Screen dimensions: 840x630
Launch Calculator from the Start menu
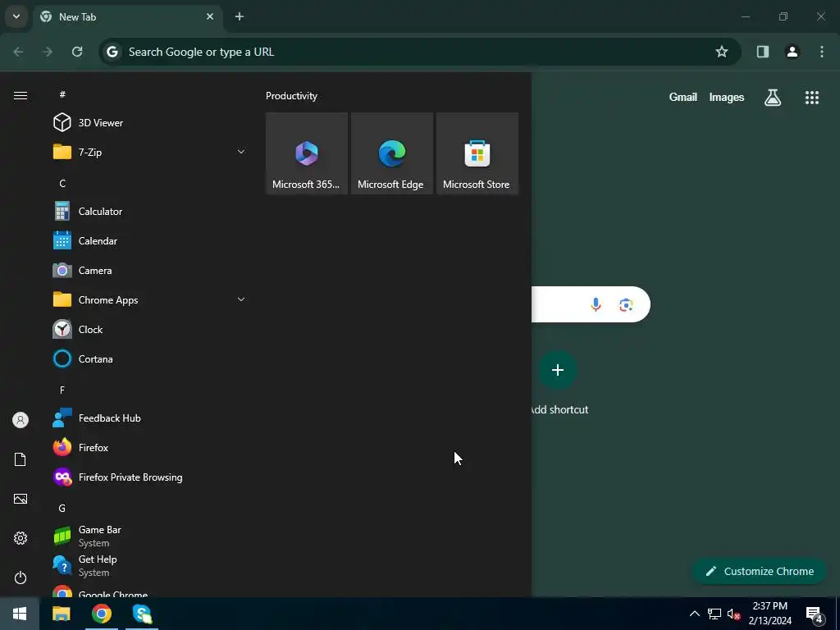[x=150, y=211]
